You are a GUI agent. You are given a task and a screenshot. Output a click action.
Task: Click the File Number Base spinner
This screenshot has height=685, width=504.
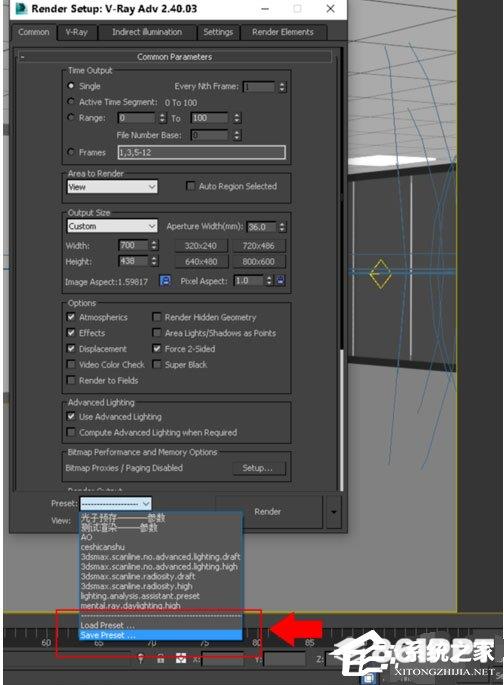coord(237,135)
